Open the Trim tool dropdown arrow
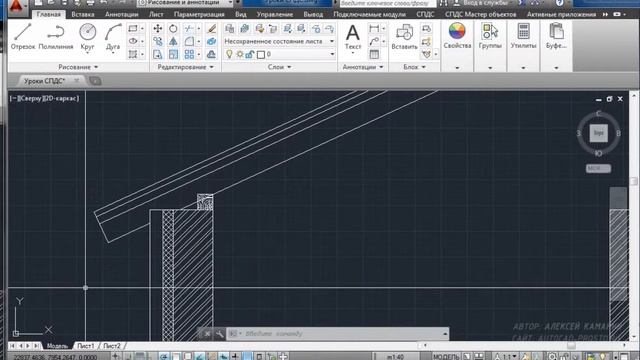640x360 pixels. coord(198,29)
